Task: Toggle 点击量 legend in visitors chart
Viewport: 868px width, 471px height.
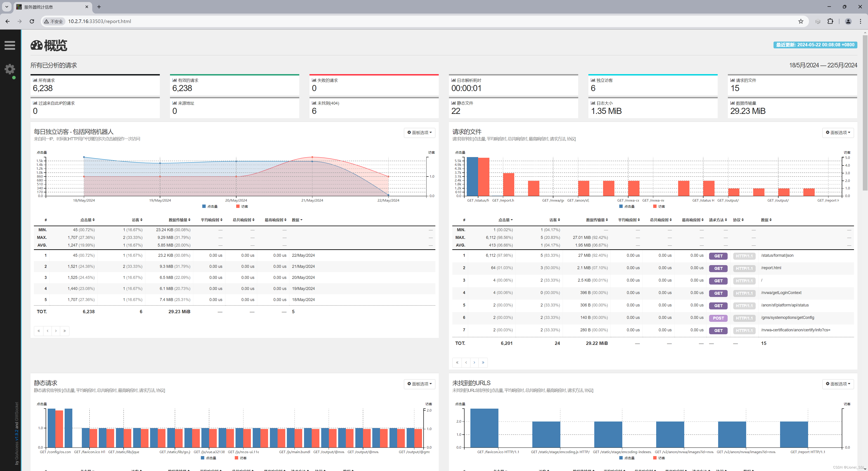Action: [210, 207]
